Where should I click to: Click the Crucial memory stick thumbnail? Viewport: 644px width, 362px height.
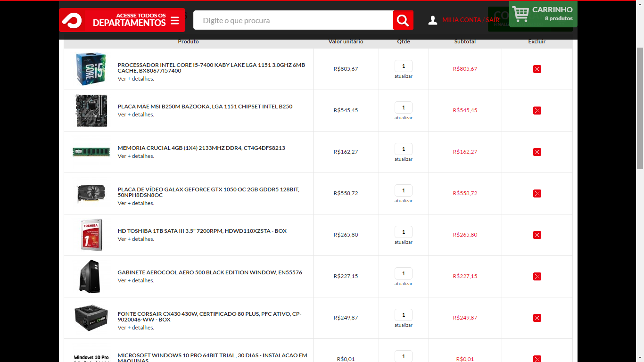[91, 152]
